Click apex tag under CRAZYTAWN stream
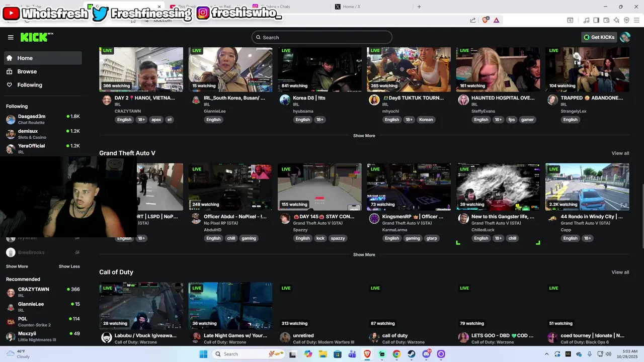 point(156,120)
